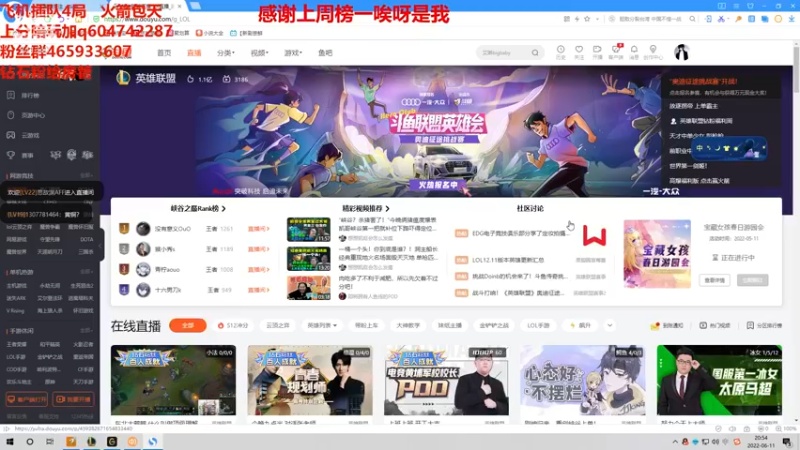This screenshot has width=800, height=450.
Task: Open the blue browser taskbar icon
Action: 153,441
